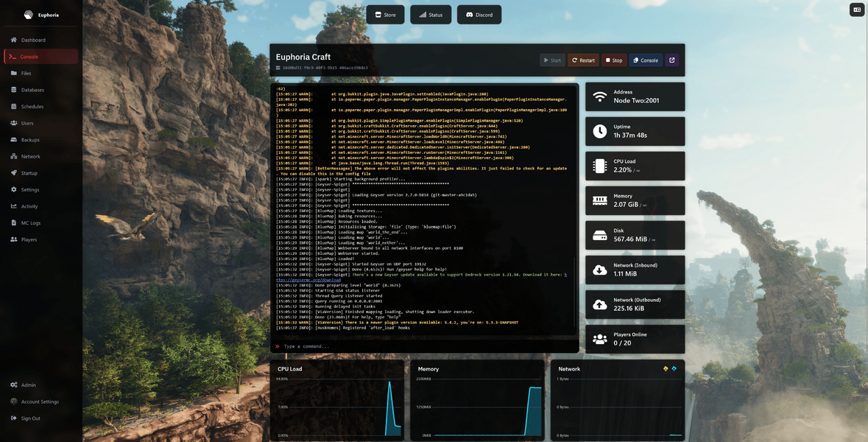The image size is (868, 442).
Task: Click the RAM icon on the Memory card
Action: click(x=599, y=200)
